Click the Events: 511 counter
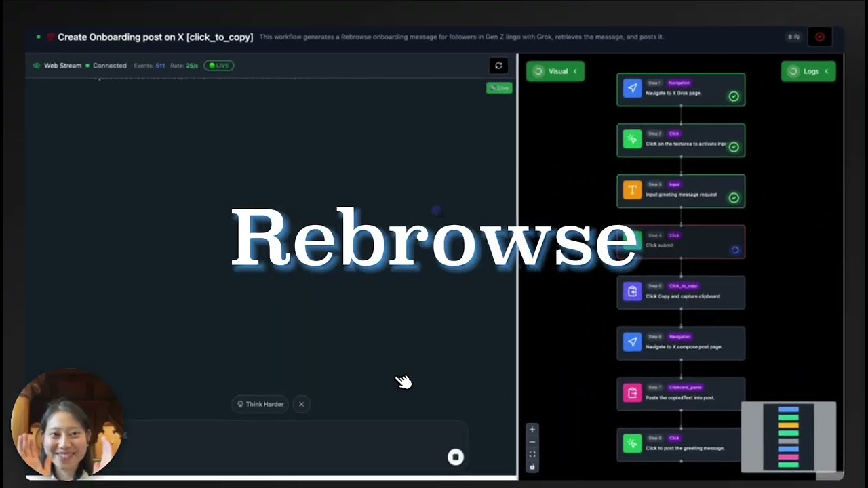This screenshot has width=868, height=488. click(149, 66)
